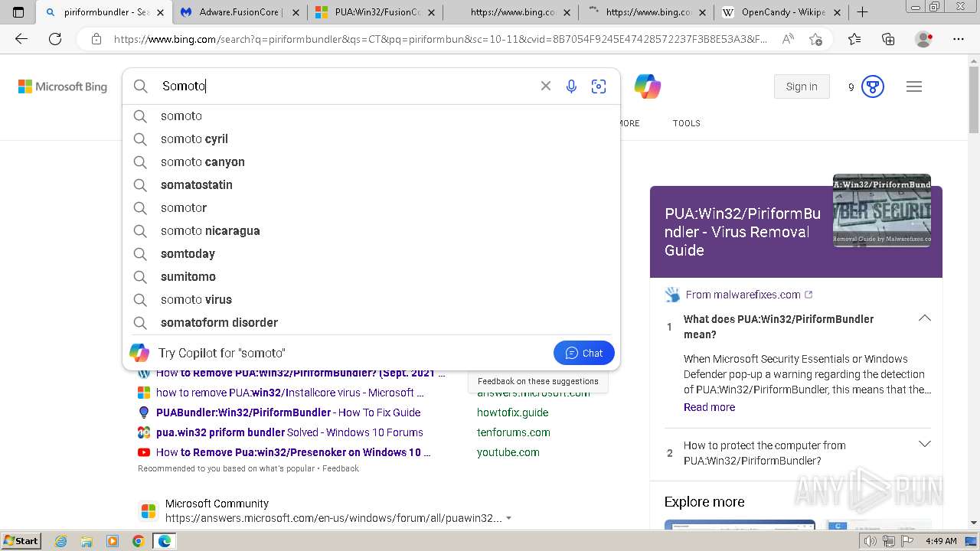The height and width of the screenshot is (551, 980).
Task: Open visual search camera icon
Action: point(599,86)
